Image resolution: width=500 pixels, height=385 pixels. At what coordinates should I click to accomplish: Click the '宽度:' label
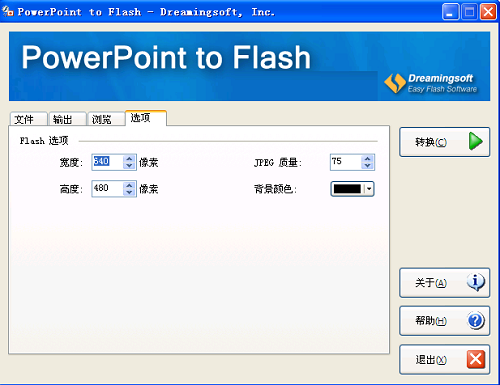tap(71, 163)
